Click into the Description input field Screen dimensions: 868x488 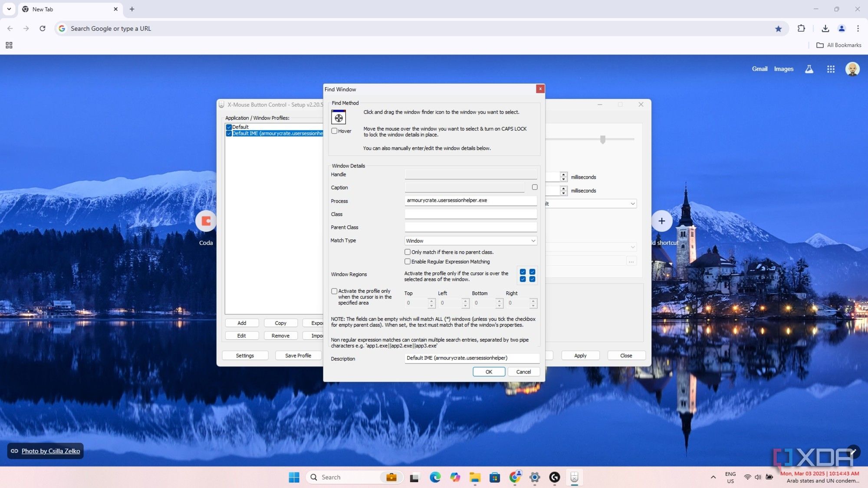click(x=472, y=358)
